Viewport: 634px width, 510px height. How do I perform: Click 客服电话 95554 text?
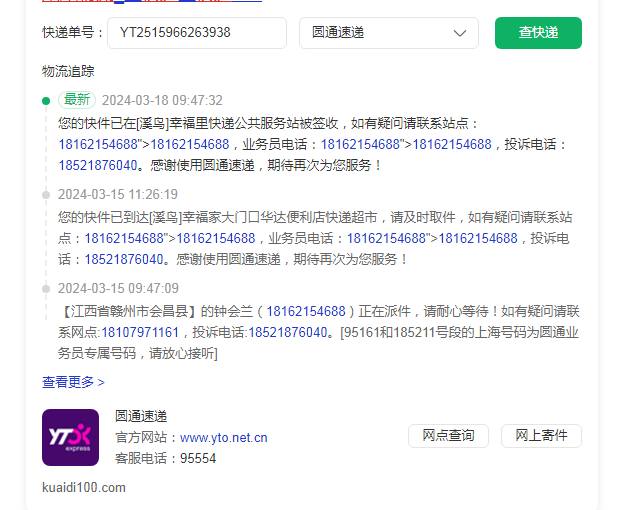click(x=165, y=458)
